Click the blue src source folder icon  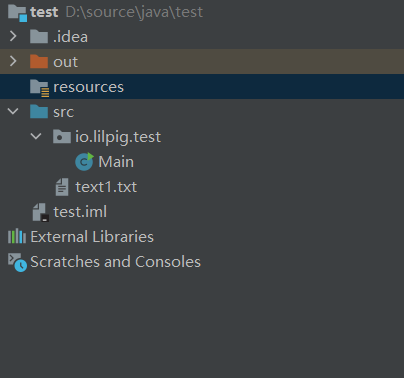[x=39, y=111]
